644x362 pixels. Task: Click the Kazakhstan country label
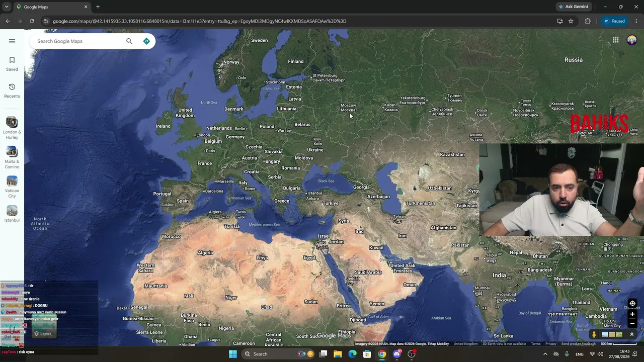pyautogui.click(x=452, y=155)
